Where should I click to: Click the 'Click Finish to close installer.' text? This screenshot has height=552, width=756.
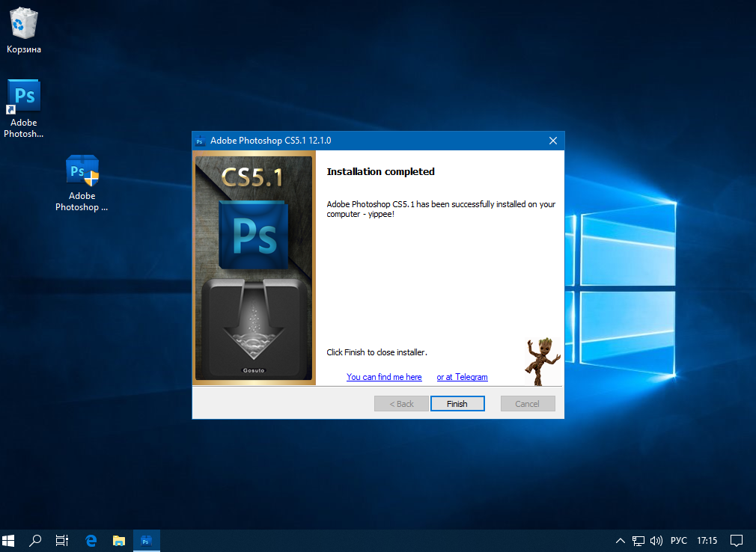377,352
